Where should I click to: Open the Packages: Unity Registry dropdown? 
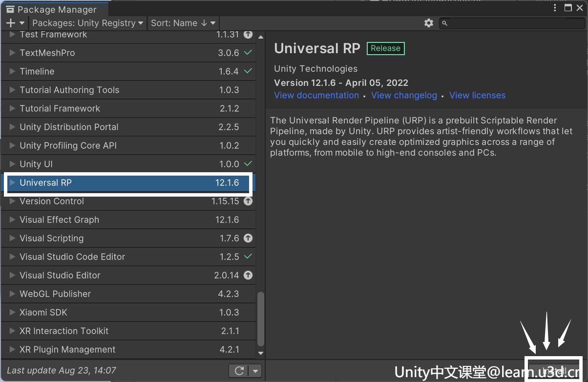click(87, 23)
